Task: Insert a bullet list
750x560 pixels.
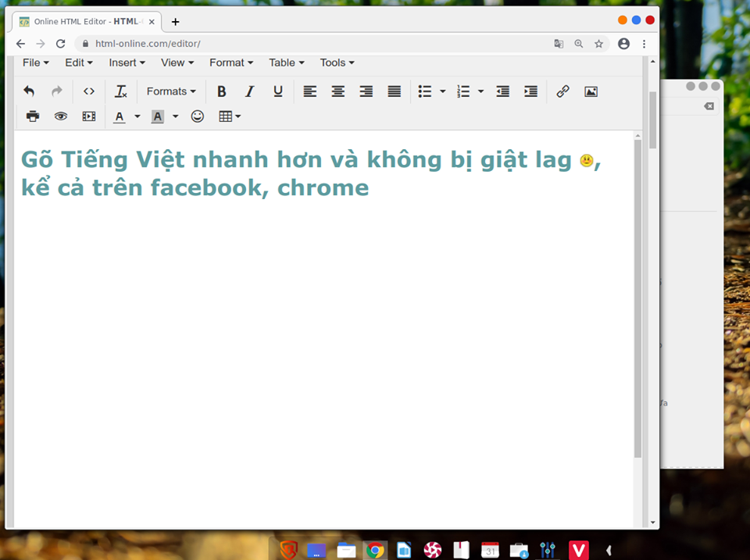Action: (425, 91)
